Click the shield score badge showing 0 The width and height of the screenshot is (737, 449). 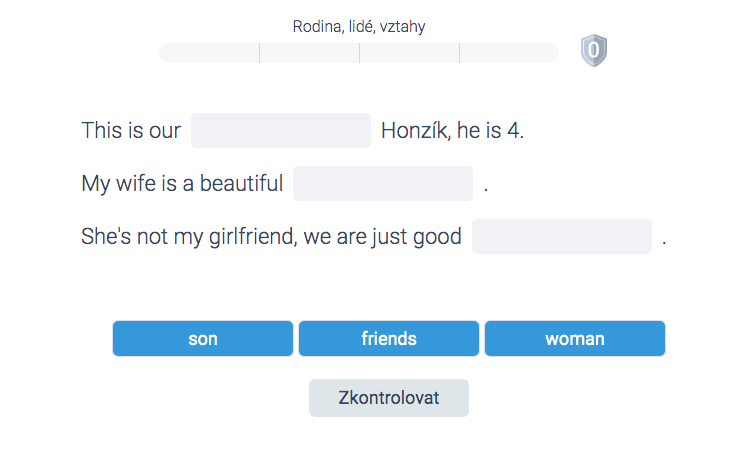coord(594,50)
